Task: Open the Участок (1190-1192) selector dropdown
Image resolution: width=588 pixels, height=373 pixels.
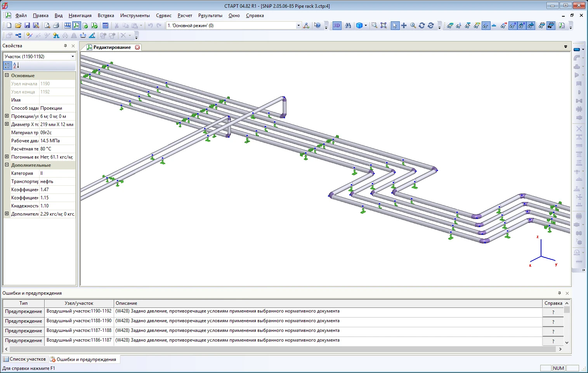Action: coord(73,57)
